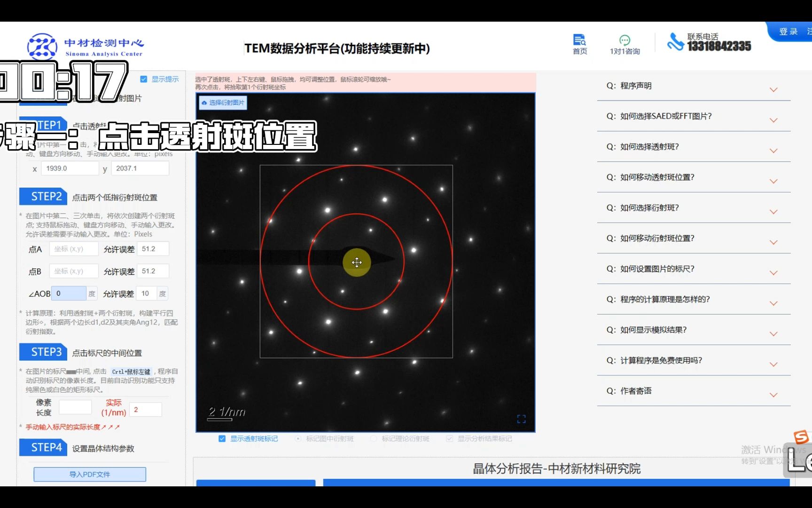Click the 首页 home icon
The image size is (812, 508).
point(579,40)
